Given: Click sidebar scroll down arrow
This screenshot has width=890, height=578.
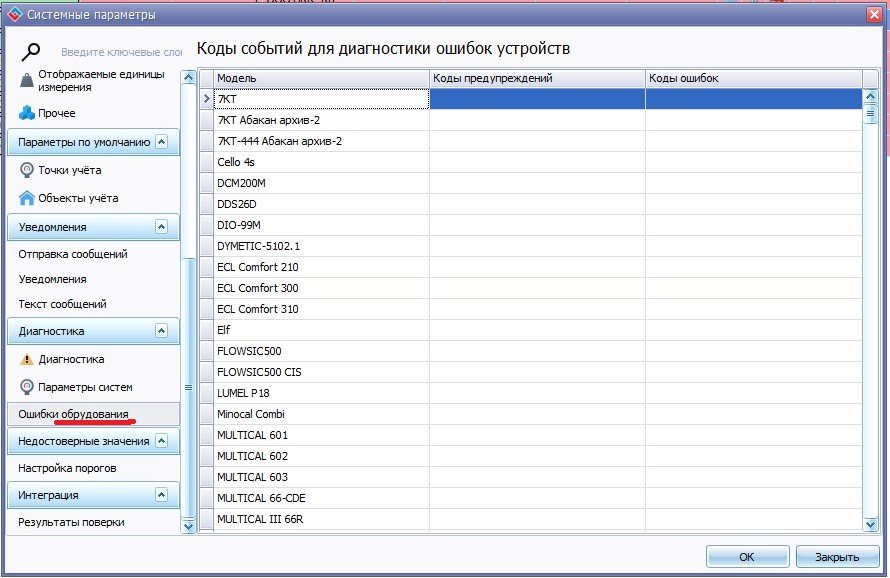Looking at the screenshot, I should pos(188,526).
